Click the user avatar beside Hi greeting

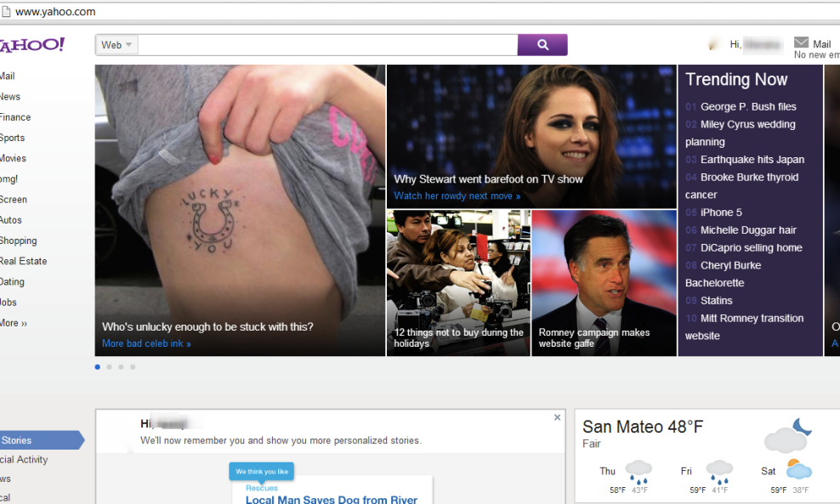pyautogui.click(x=713, y=45)
